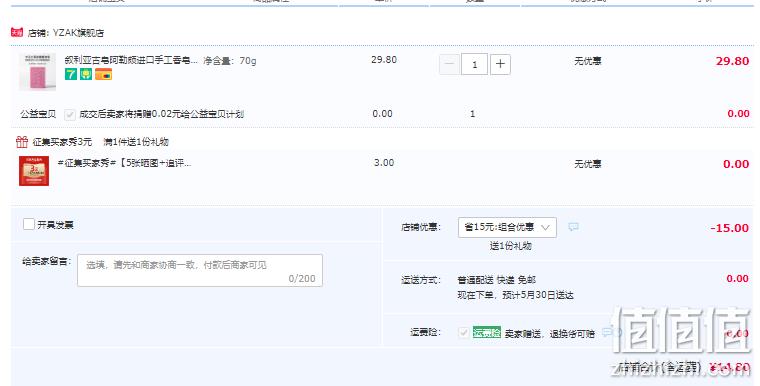Screen dimensions: 760x386
Task: Increase quantity with the plus button
Action: pos(500,64)
